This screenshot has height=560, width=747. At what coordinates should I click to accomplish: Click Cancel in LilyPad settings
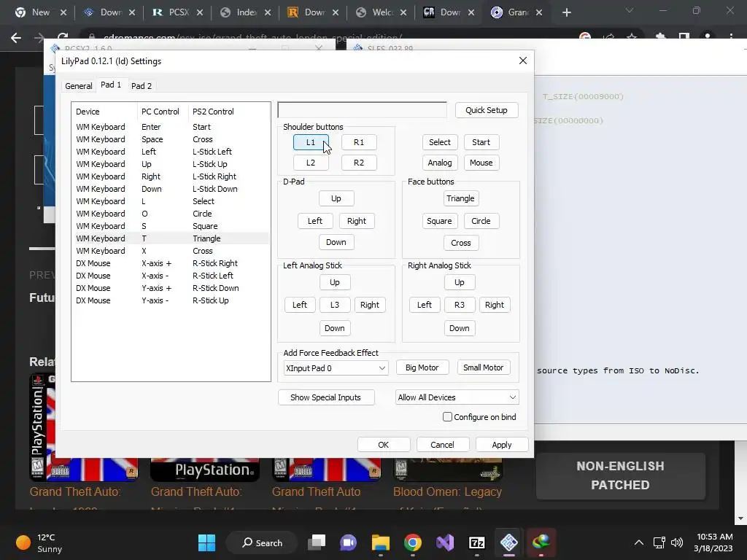point(443,445)
